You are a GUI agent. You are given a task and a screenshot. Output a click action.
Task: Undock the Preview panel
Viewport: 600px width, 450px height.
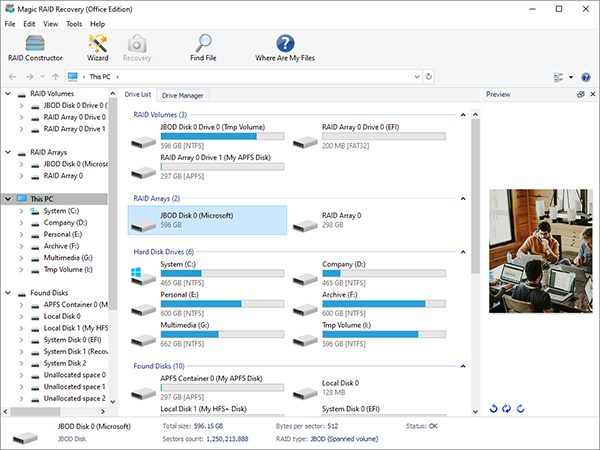click(581, 94)
